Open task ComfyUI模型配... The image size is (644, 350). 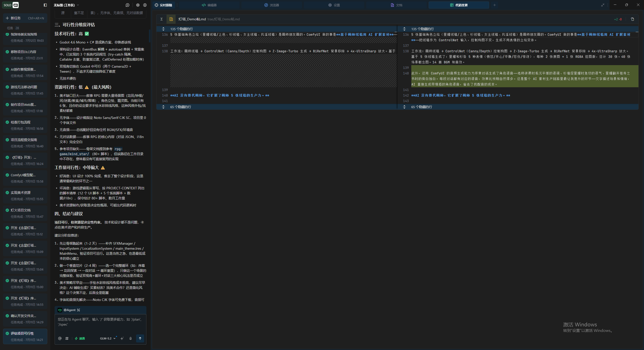25,178
